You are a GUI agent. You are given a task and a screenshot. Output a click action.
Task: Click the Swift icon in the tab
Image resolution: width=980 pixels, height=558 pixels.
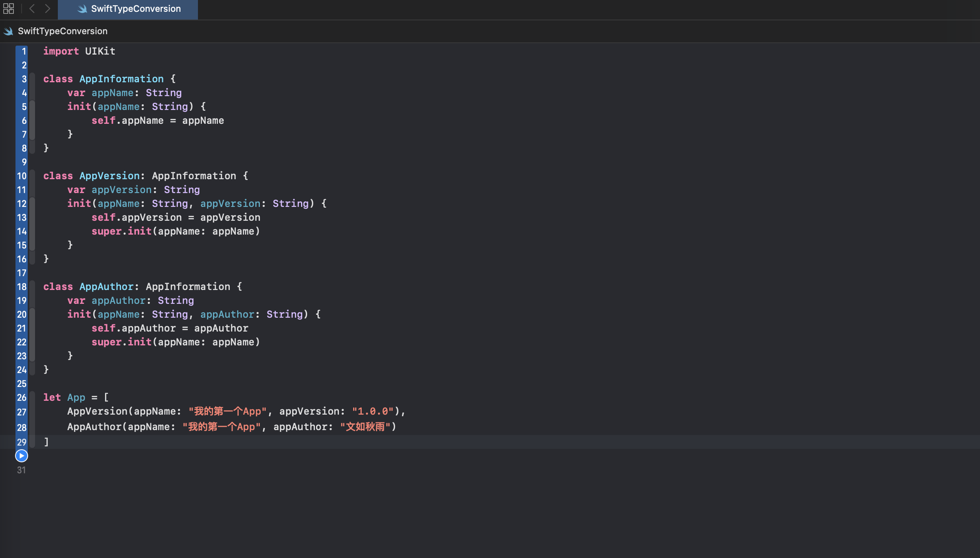(x=82, y=9)
